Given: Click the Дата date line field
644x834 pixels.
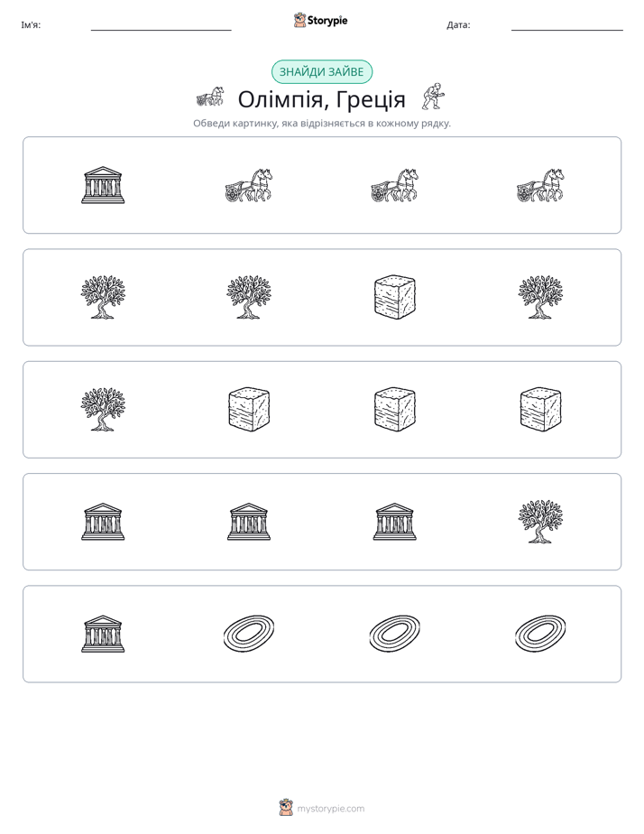Looking at the screenshot, I should click(567, 25).
